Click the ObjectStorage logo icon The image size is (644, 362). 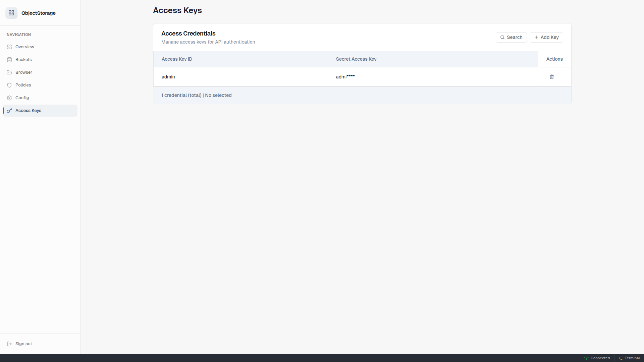click(11, 13)
